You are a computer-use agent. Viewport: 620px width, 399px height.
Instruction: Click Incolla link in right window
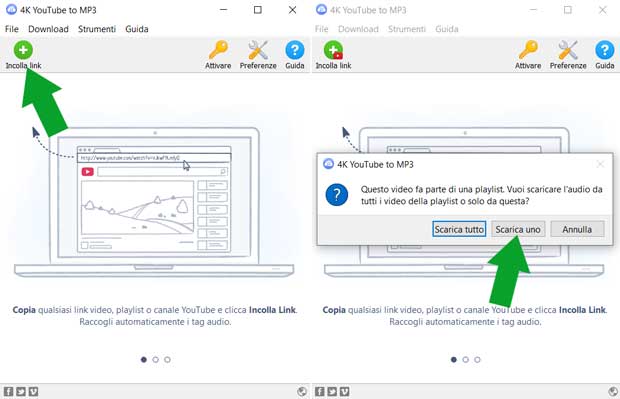coord(333,55)
